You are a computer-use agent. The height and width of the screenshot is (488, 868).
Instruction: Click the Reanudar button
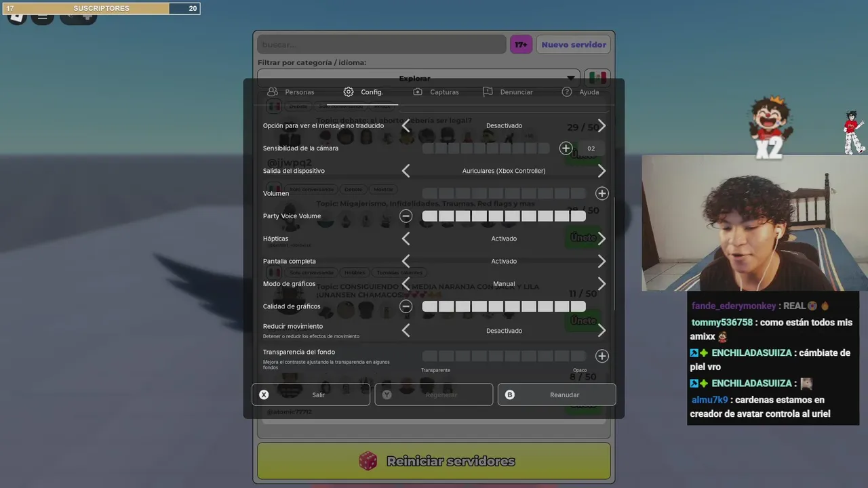[557, 394]
